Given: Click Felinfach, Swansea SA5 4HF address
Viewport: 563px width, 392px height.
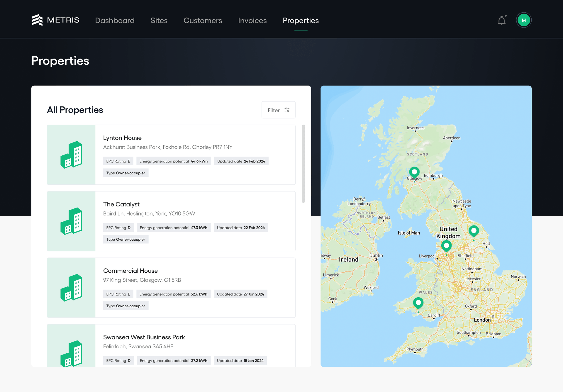Looking at the screenshot, I should (x=138, y=347).
